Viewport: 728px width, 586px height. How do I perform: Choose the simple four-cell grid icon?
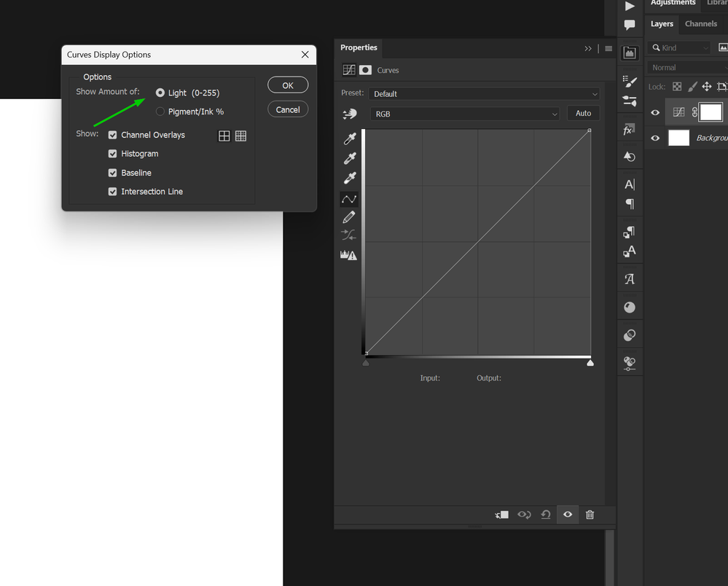224,136
